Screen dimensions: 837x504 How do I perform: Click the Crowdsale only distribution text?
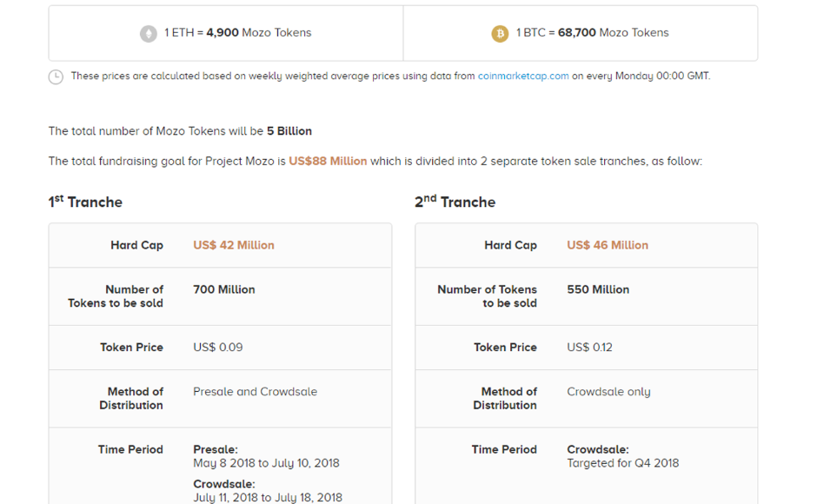click(x=608, y=392)
